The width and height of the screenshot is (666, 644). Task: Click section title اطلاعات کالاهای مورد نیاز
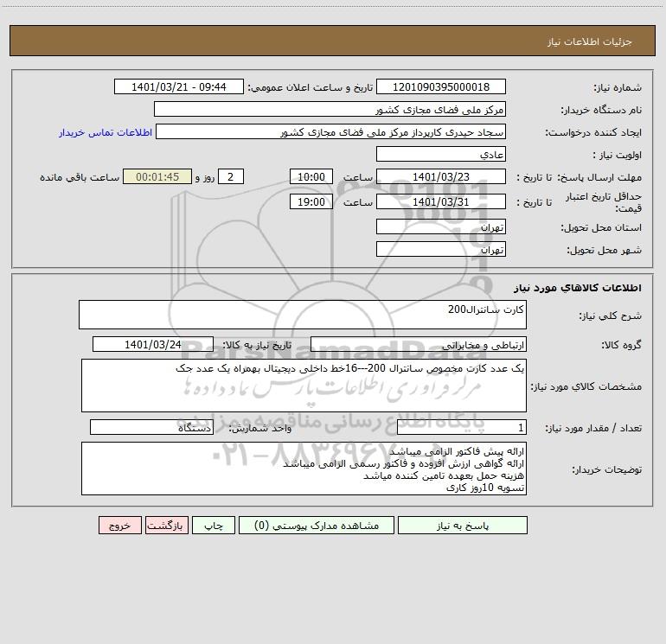pos(578,288)
